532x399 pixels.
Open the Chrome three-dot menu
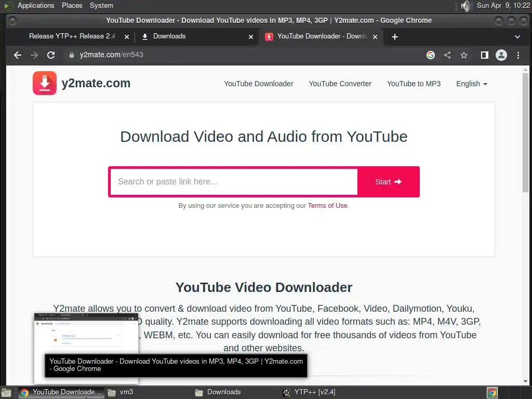click(x=518, y=55)
